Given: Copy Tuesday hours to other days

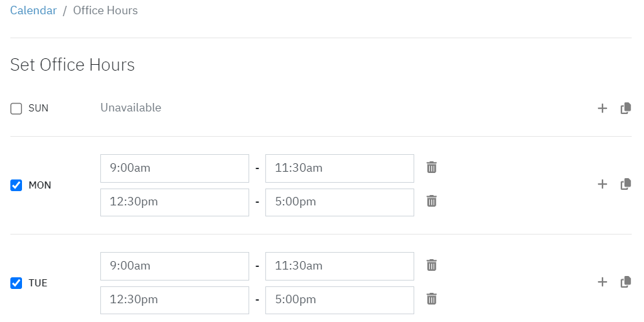Looking at the screenshot, I should coord(625,282).
